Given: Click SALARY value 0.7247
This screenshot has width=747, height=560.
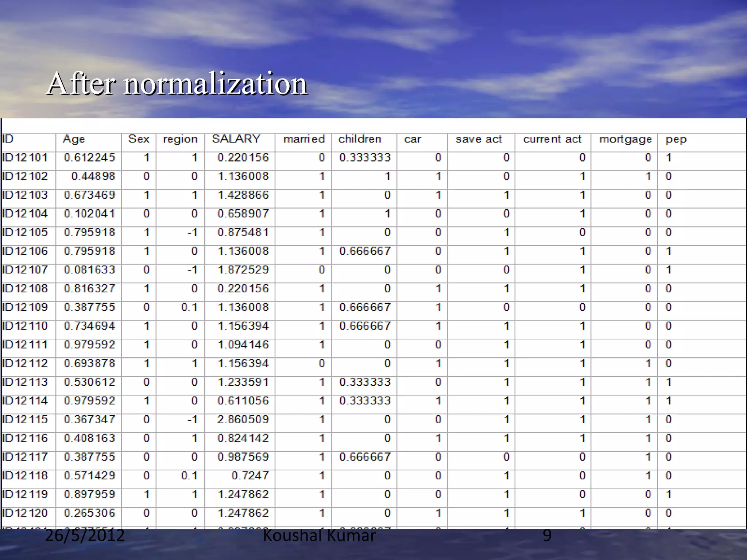Looking at the screenshot, I should pyautogui.click(x=251, y=476).
